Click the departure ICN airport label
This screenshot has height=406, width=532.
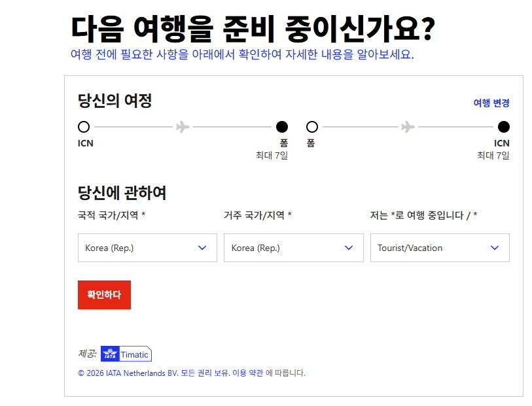pyautogui.click(x=86, y=143)
